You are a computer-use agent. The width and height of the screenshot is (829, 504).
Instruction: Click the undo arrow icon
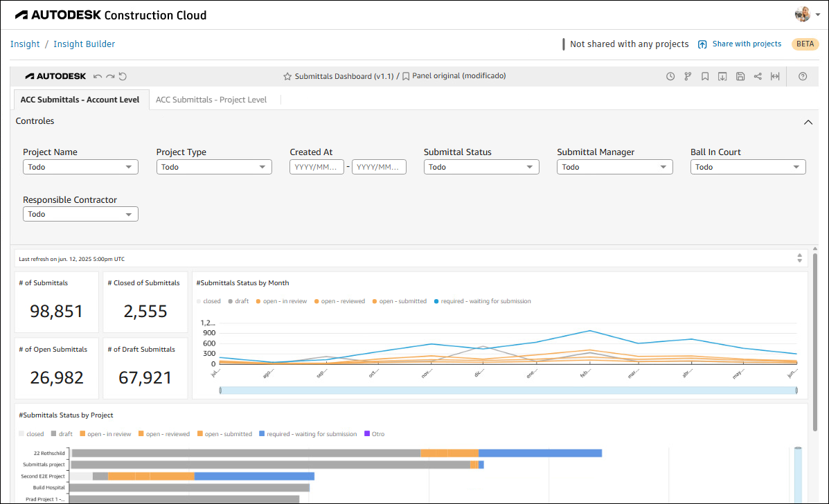tap(98, 76)
